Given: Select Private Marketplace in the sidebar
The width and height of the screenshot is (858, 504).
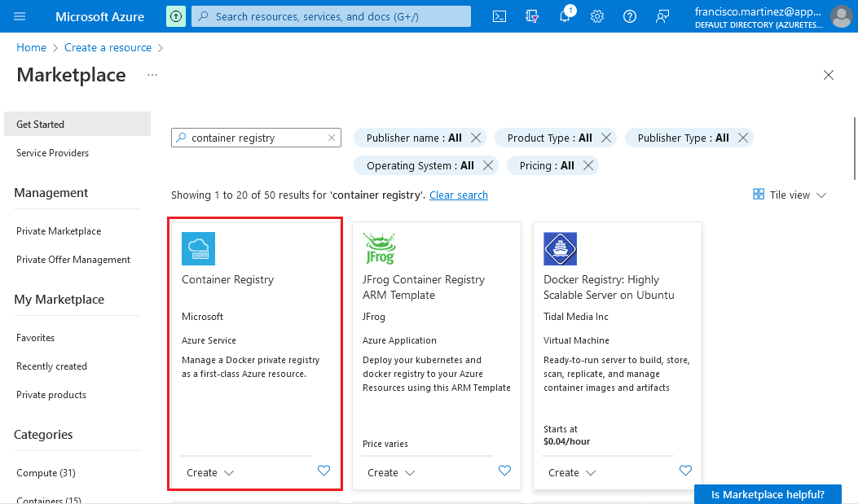Looking at the screenshot, I should [x=58, y=231].
